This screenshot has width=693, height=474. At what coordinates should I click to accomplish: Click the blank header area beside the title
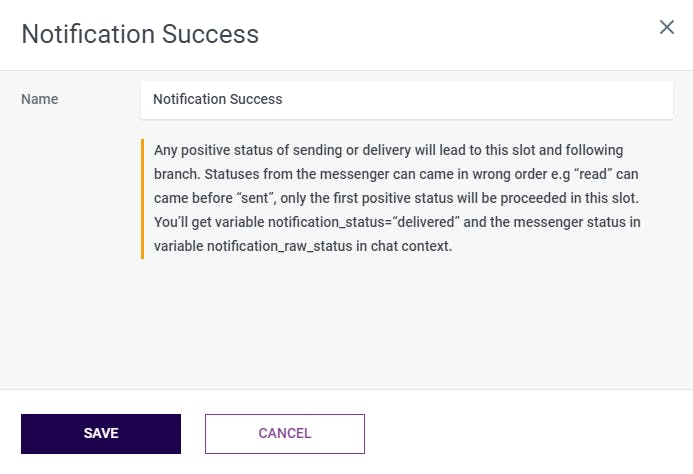pyautogui.click(x=450, y=34)
